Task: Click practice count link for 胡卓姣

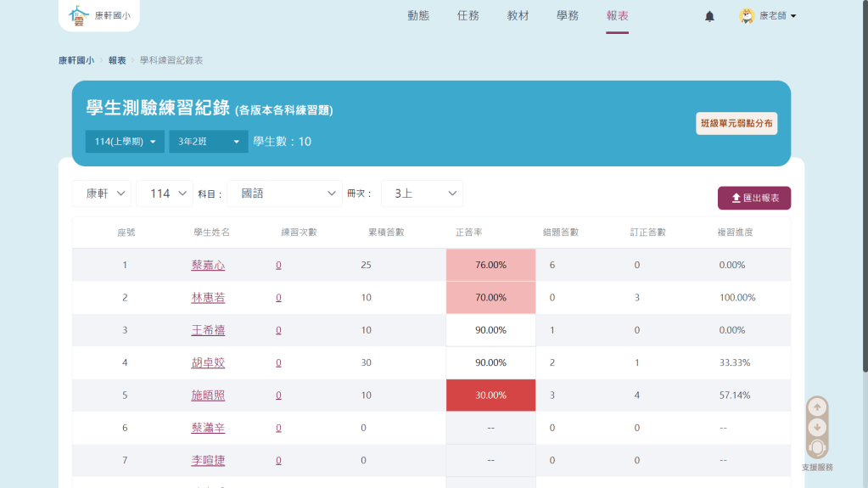Action: tap(278, 362)
